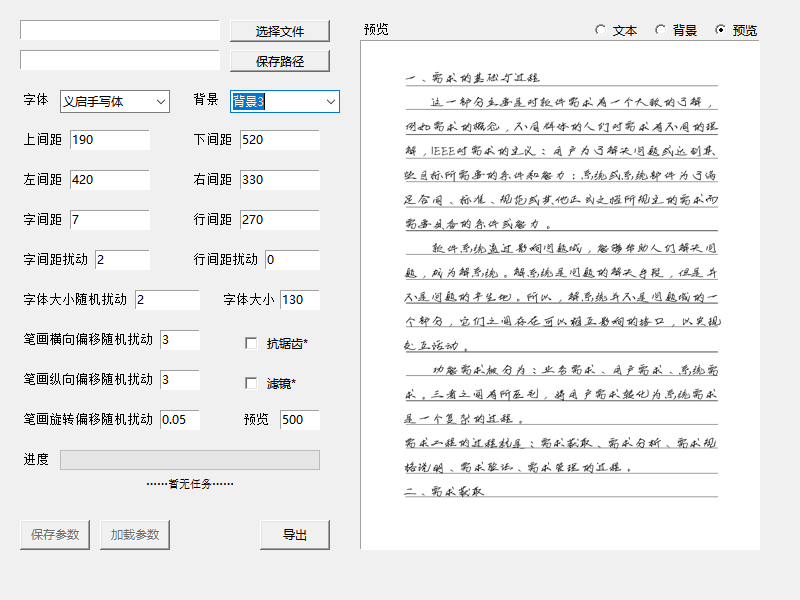Viewport: 800px width, 600px height.
Task: Click the 保存参数 button
Action: pos(55,534)
